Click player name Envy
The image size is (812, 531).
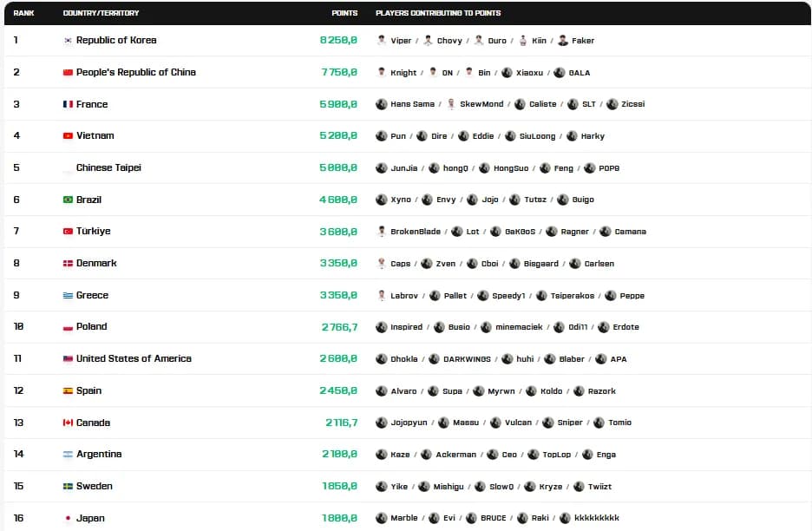pos(447,200)
